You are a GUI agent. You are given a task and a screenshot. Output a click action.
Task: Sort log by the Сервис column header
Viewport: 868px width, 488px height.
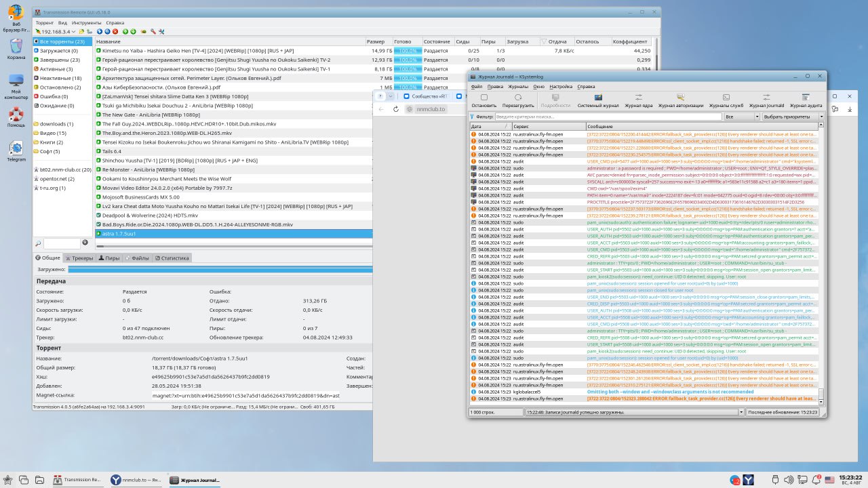[548, 127]
